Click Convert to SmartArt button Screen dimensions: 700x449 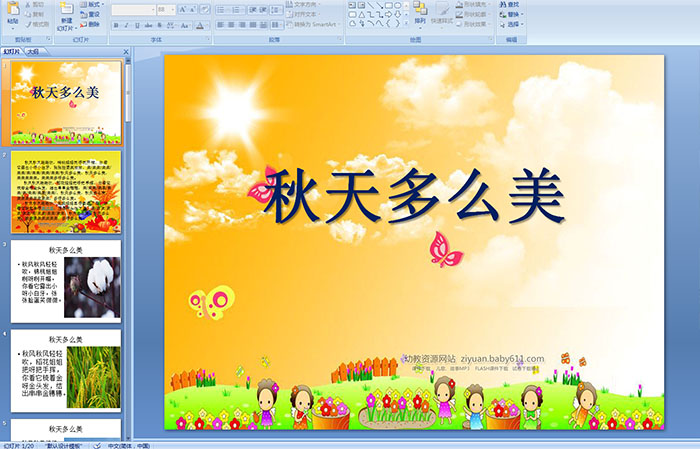click(313, 25)
